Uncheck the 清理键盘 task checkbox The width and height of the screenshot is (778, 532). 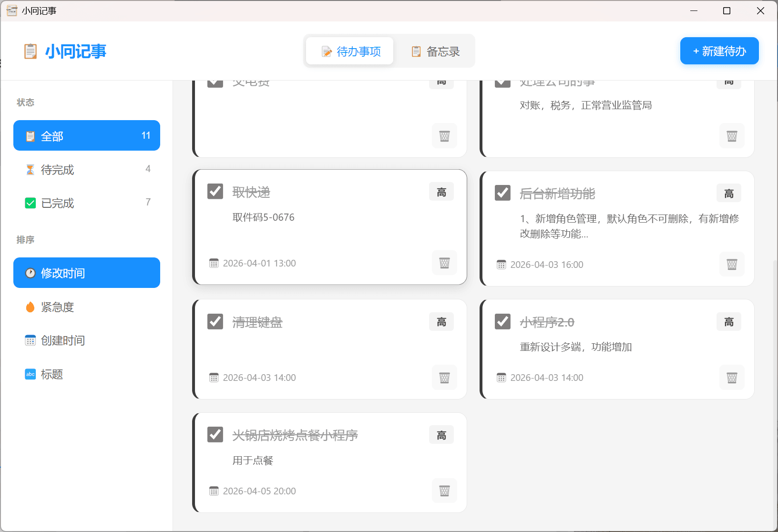tap(215, 321)
